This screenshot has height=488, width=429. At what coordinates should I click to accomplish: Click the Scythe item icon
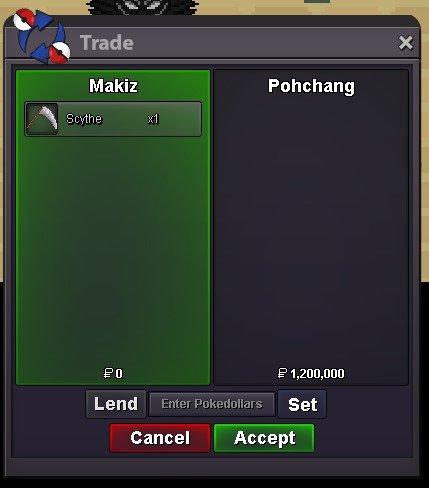(x=42, y=119)
